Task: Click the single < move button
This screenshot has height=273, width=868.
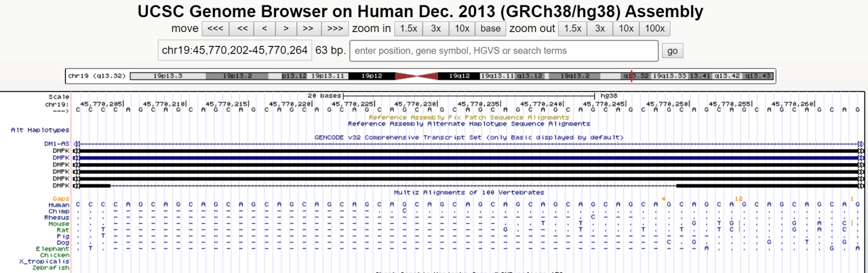Action: click(x=264, y=29)
